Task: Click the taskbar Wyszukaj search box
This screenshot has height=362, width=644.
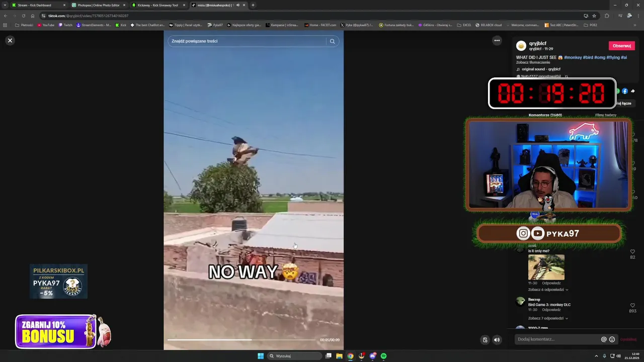Action: tap(295, 356)
